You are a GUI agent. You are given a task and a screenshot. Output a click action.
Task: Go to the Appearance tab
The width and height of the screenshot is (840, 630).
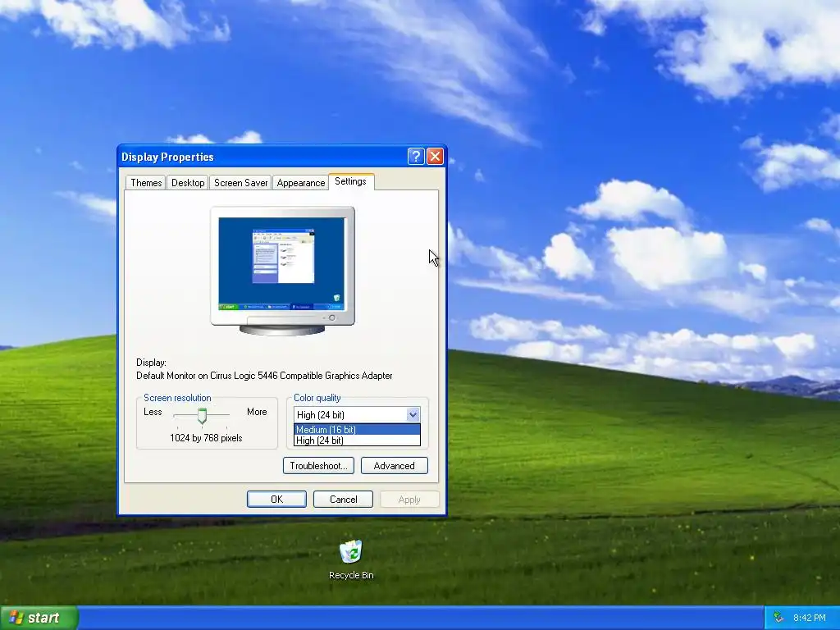pos(300,183)
